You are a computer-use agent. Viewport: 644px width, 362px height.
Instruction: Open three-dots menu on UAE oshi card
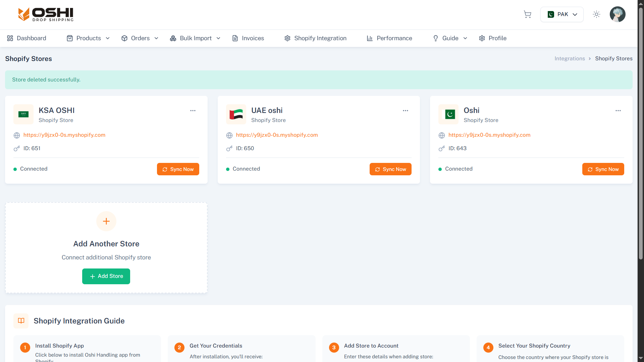tap(406, 111)
